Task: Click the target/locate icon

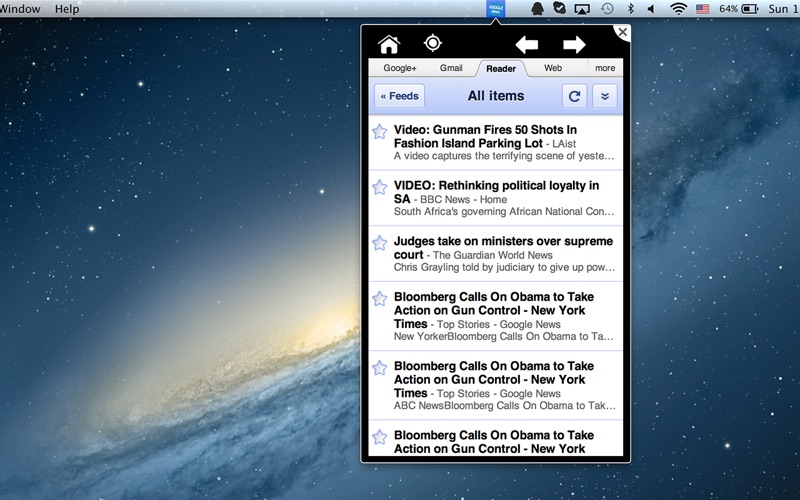Action: click(x=433, y=43)
